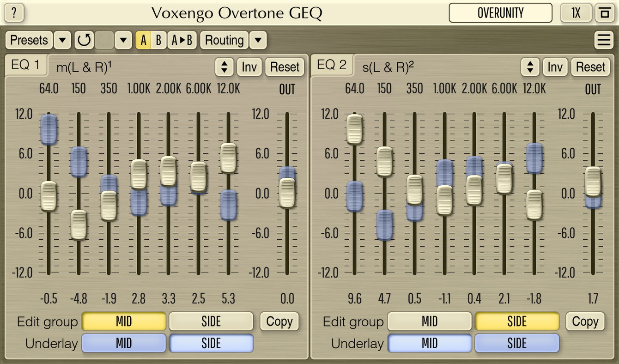Toggle SIDE underlay in EQ 1
This screenshot has width=619, height=364.
[211, 343]
